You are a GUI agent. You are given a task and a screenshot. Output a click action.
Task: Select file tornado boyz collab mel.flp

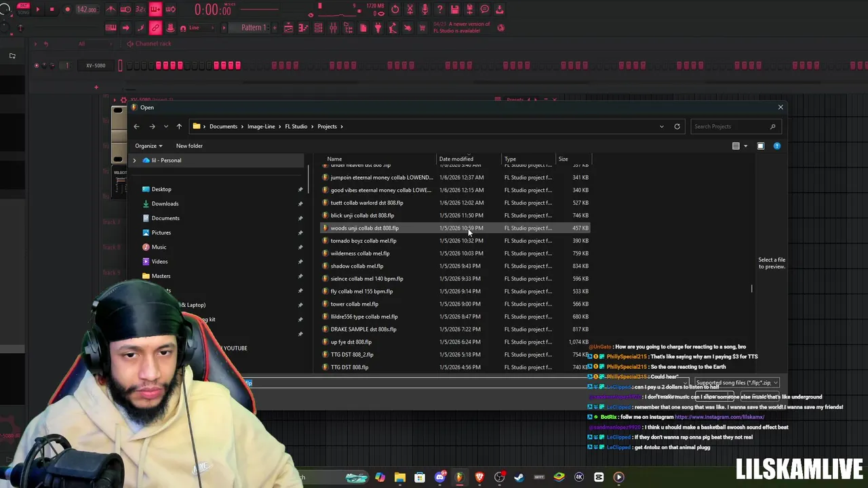pos(454,241)
